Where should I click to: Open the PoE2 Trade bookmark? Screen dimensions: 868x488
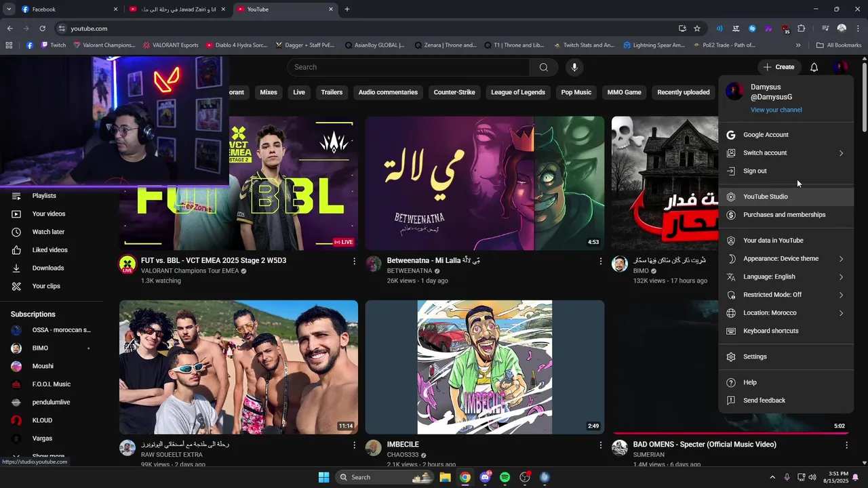[725, 45]
